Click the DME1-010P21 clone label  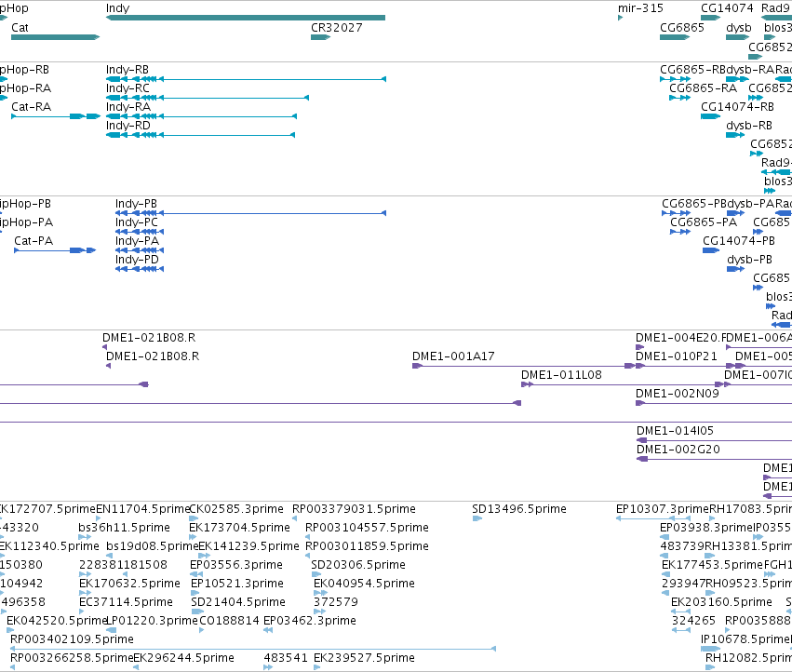677,356
